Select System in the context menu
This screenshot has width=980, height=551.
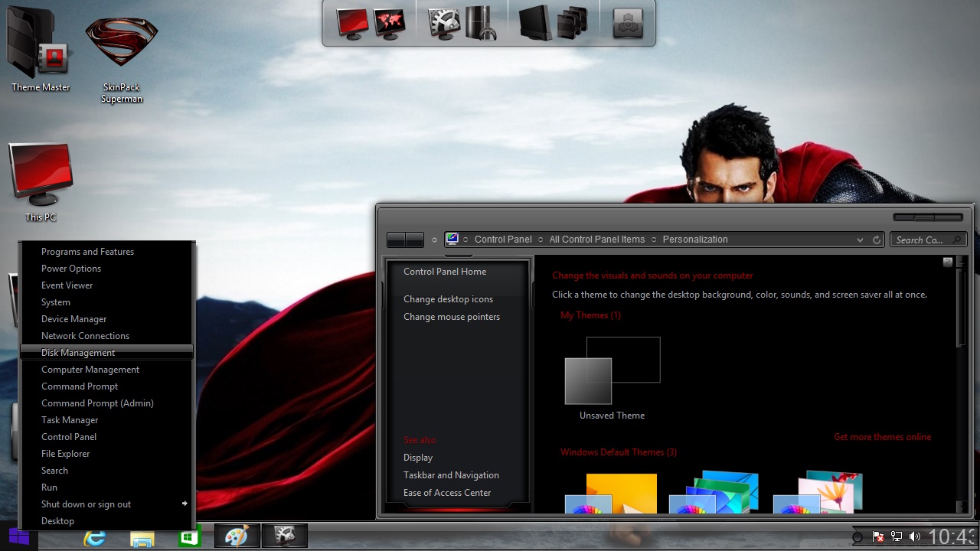106,302
